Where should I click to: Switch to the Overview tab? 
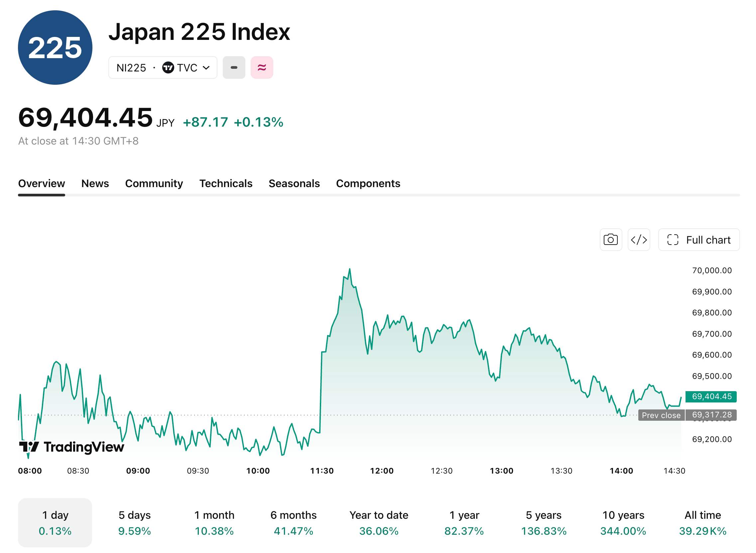[42, 183]
